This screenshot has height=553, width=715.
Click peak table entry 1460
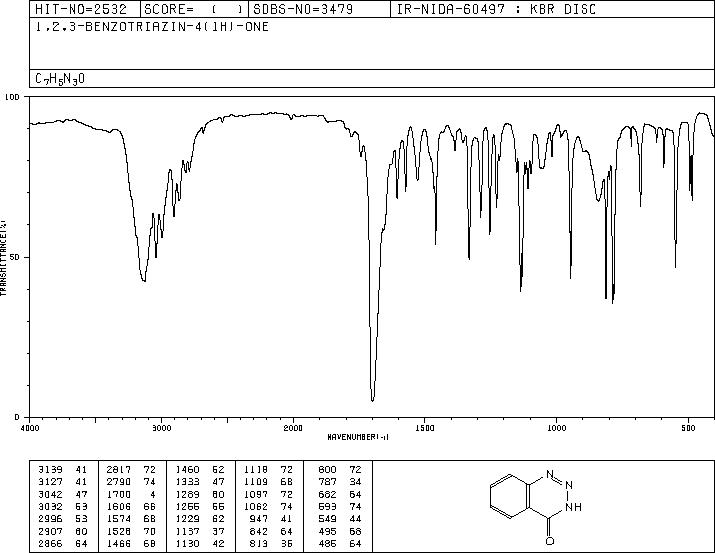pyautogui.click(x=187, y=470)
